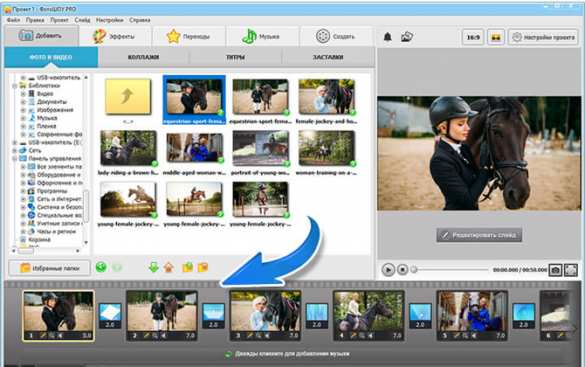
Task: Click the Редактировать слайд button
Action: coord(479,235)
